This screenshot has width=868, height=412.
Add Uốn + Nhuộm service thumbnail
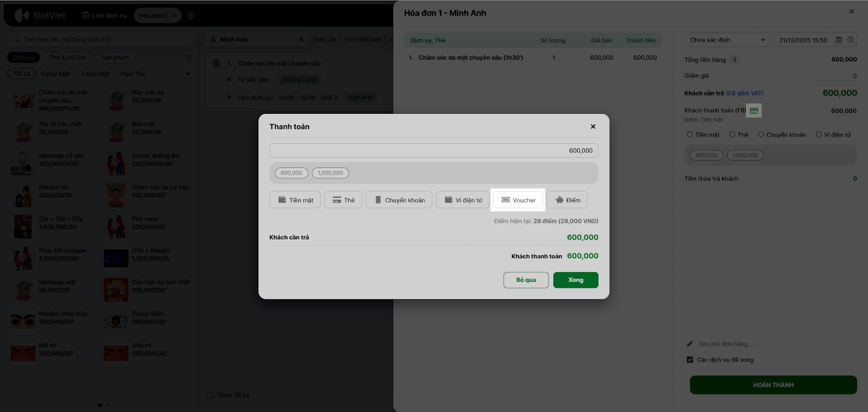116,258
